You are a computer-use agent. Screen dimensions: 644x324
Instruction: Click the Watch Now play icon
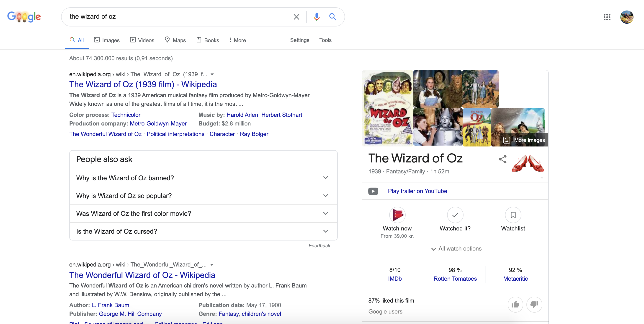point(397,215)
